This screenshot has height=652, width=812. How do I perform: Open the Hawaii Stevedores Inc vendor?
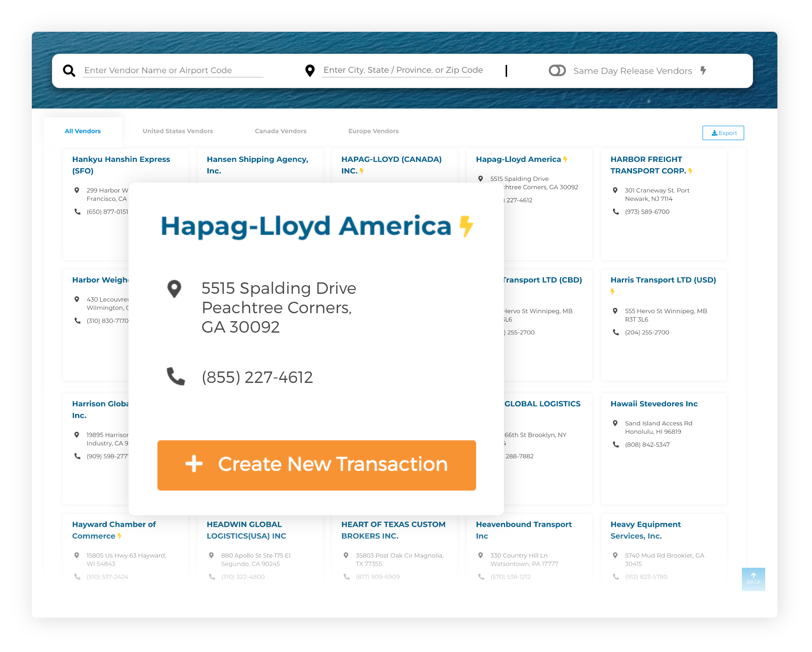point(654,404)
